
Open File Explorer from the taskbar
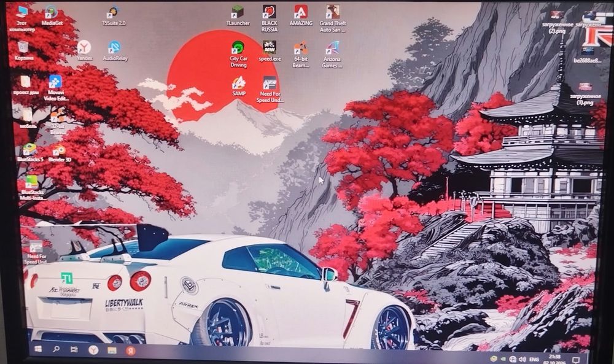112,350
